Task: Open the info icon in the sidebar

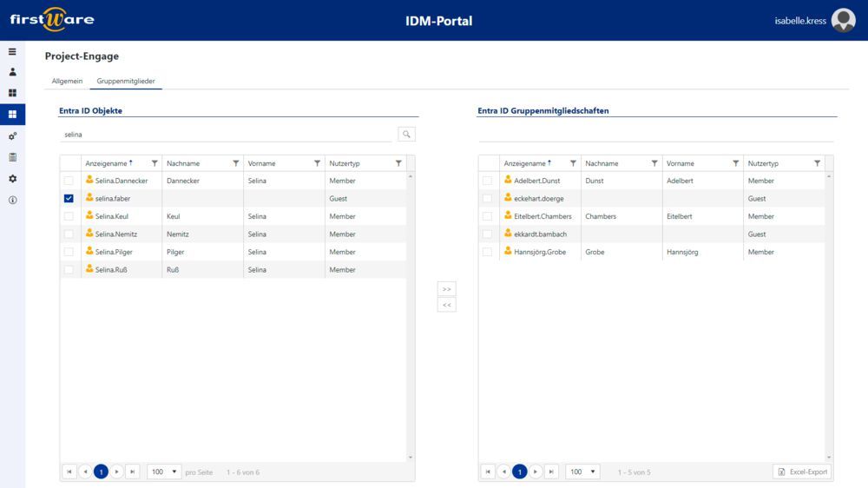Action: [x=12, y=200]
